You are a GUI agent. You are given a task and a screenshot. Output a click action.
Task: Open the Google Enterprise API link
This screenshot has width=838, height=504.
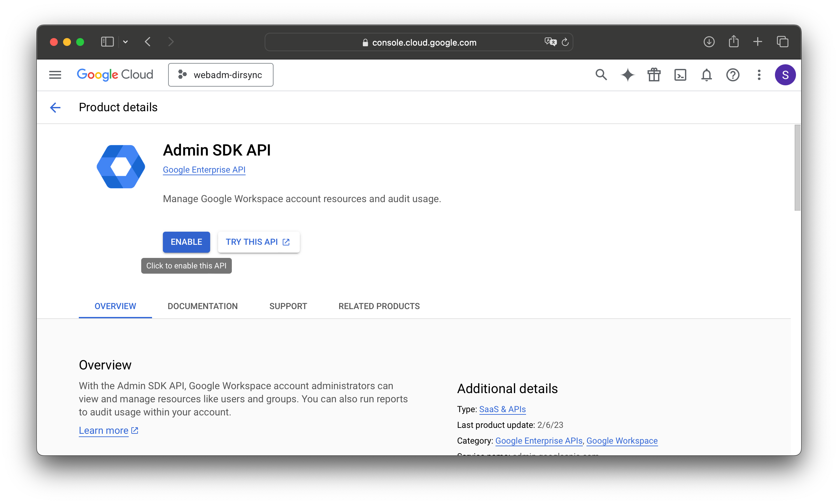[x=204, y=169]
